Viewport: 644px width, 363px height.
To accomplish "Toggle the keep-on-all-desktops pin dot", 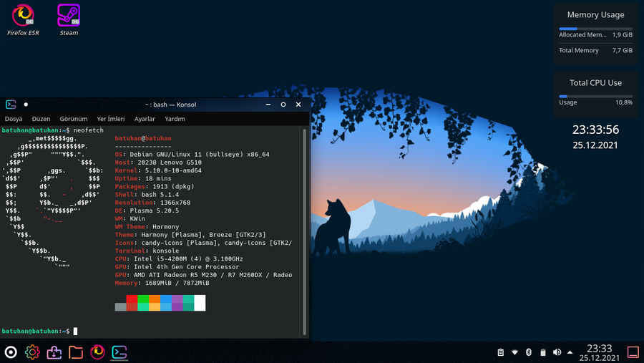I will click(x=26, y=105).
